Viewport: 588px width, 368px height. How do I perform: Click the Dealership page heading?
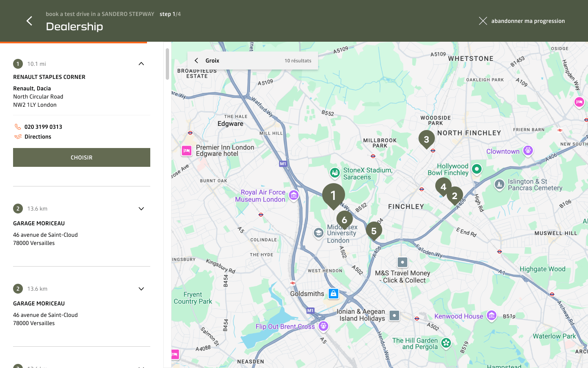pyautogui.click(x=74, y=27)
